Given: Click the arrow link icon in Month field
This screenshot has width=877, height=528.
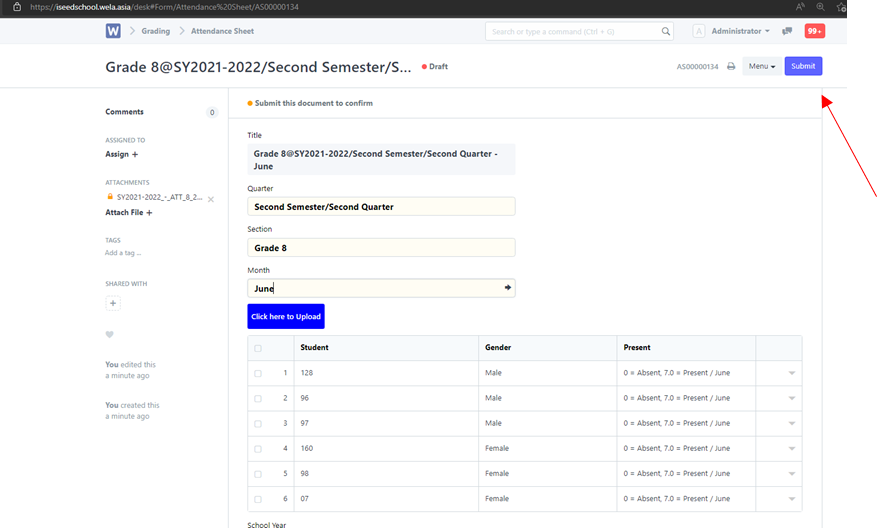Looking at the screenshot, I should (507, 288).
